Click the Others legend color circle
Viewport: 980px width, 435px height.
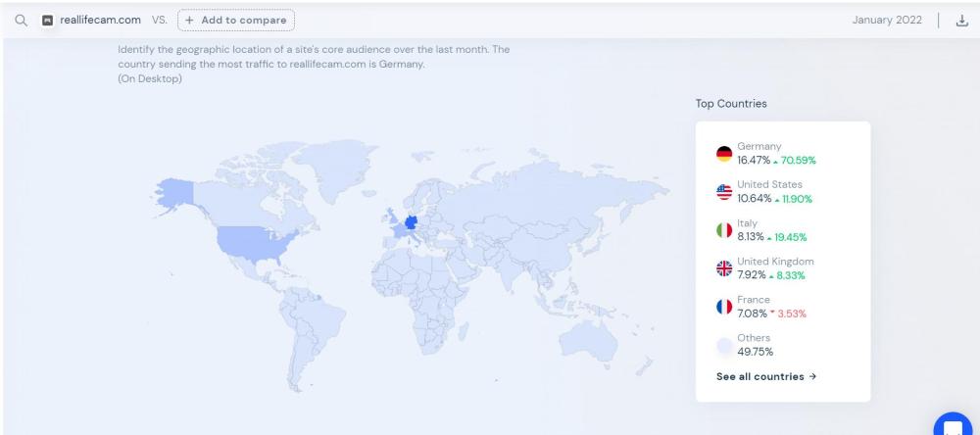pyautogui.click(x=724, y=345)
